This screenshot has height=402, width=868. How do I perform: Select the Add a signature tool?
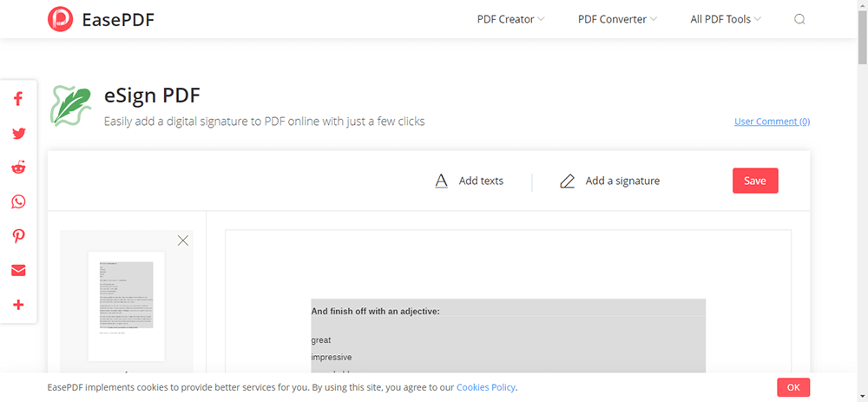(x=610, y=181)
